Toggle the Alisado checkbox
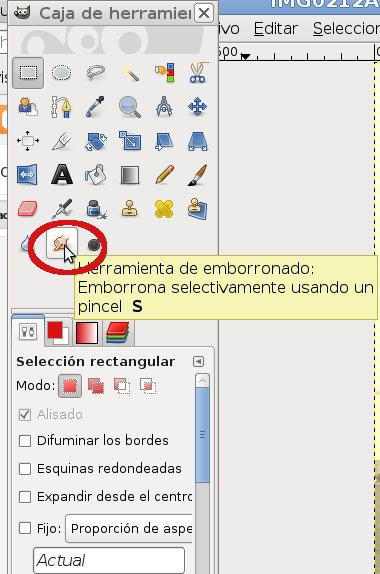The height and width of the screenshot is (574, 380). pos(25,415)
